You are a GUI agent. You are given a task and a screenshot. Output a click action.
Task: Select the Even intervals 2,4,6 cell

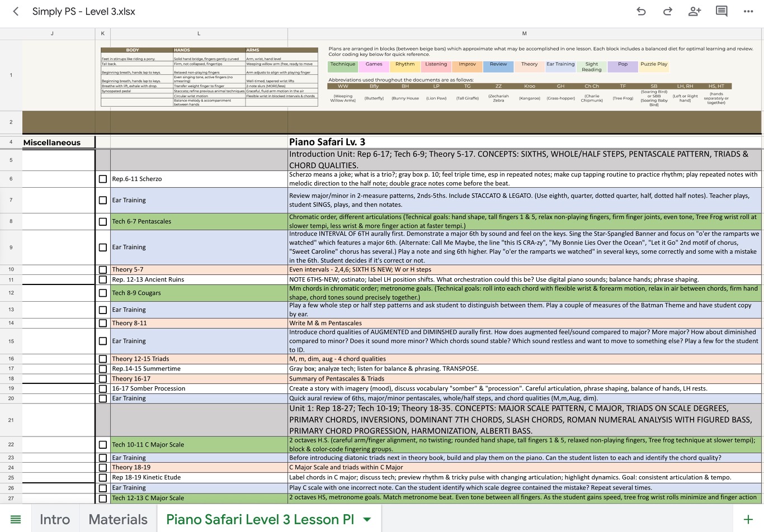tap(525, 269)
